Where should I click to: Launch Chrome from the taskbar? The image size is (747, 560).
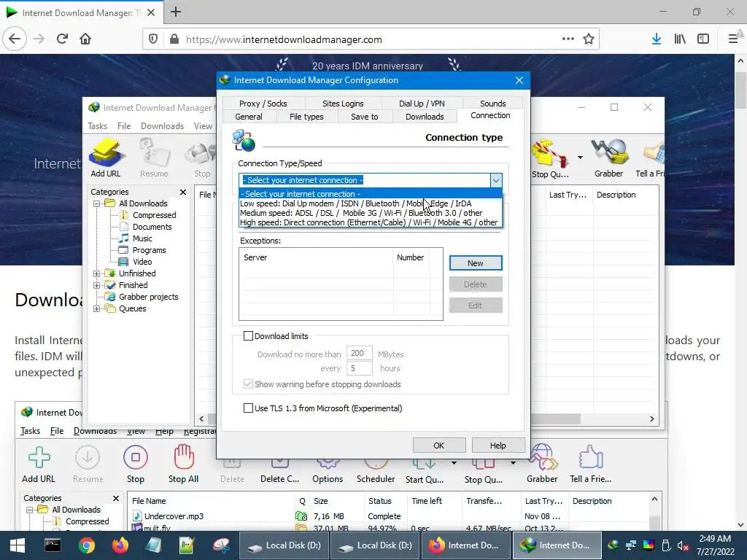tap(87, 545)
